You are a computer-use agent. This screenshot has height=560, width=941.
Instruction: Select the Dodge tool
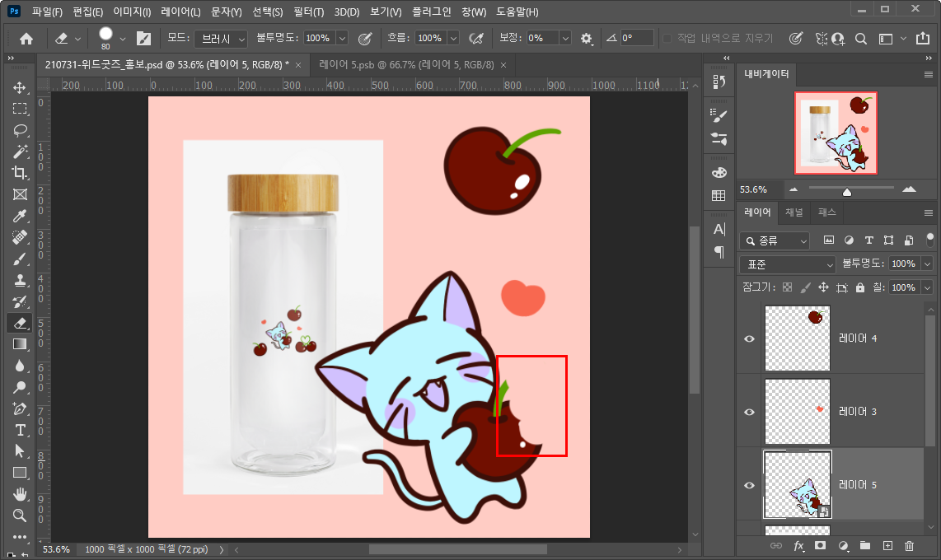point(20,387)
